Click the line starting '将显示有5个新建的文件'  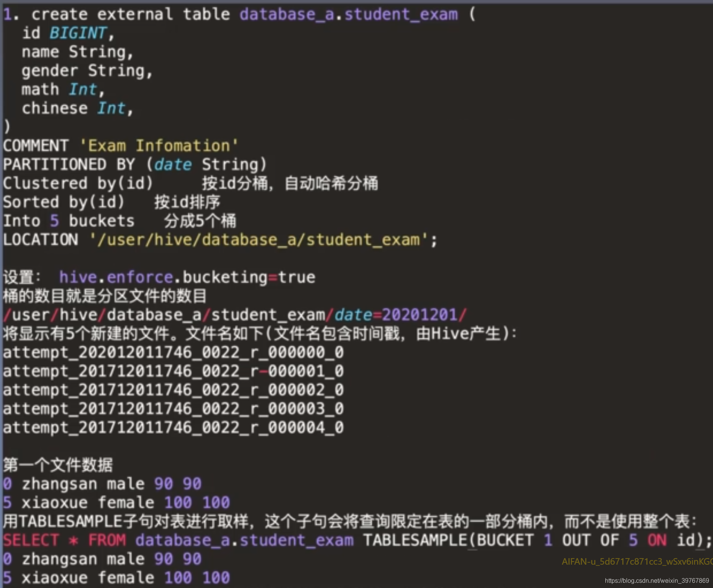(x=260, y=333)
